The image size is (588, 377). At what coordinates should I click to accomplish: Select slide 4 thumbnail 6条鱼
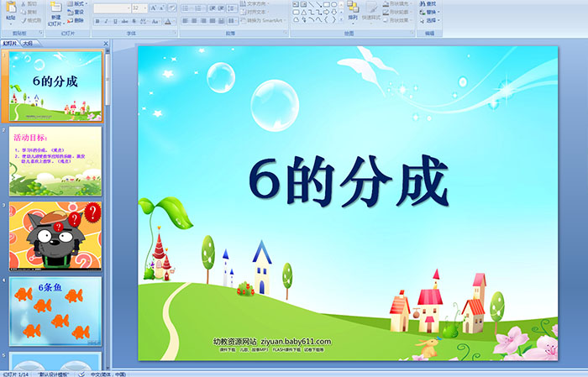[x=55, y=312]
